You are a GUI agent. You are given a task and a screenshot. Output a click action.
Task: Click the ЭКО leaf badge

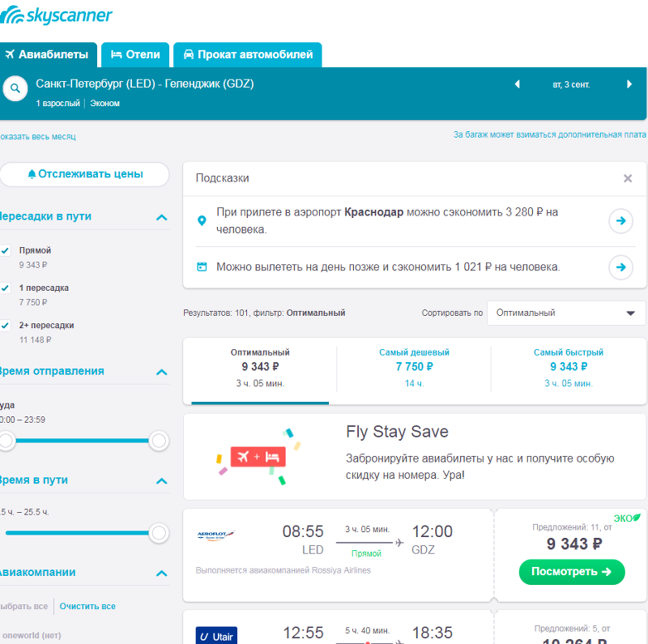point(626,518)
